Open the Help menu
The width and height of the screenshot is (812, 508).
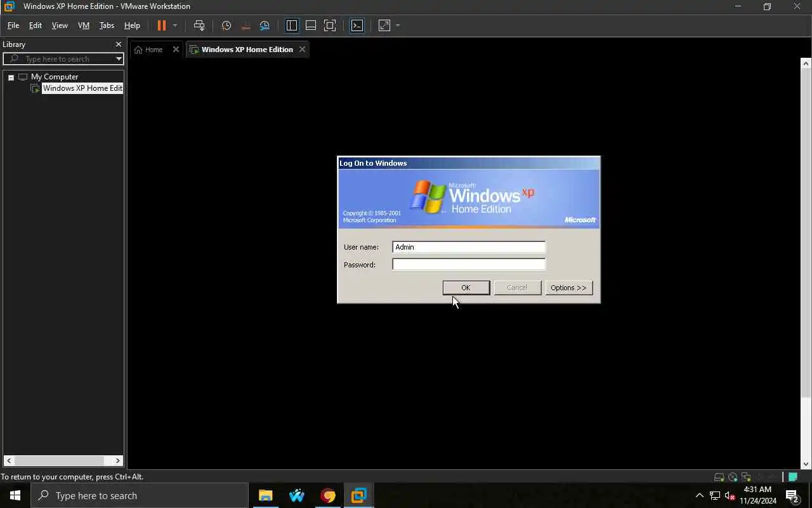pos(132,25)
